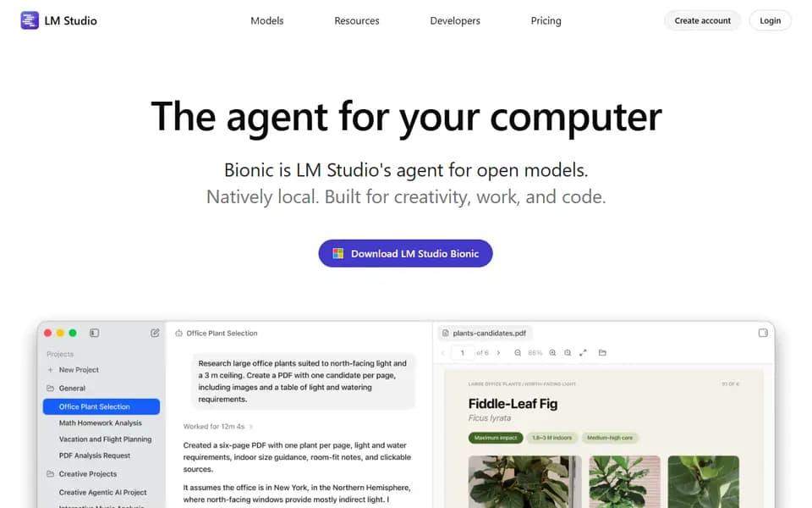Click the General folder icon
Viewport: 812px width, 508px height.
[50, 389]
